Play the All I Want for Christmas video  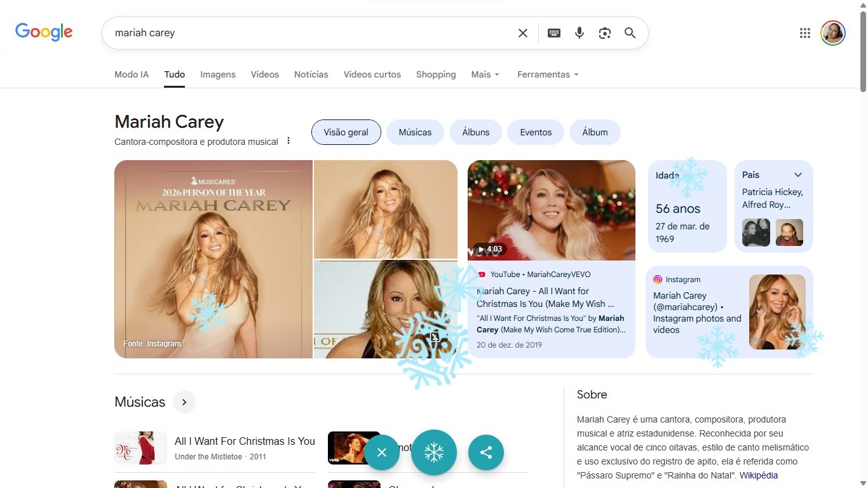pyautogui.click(x=551, y=210)
